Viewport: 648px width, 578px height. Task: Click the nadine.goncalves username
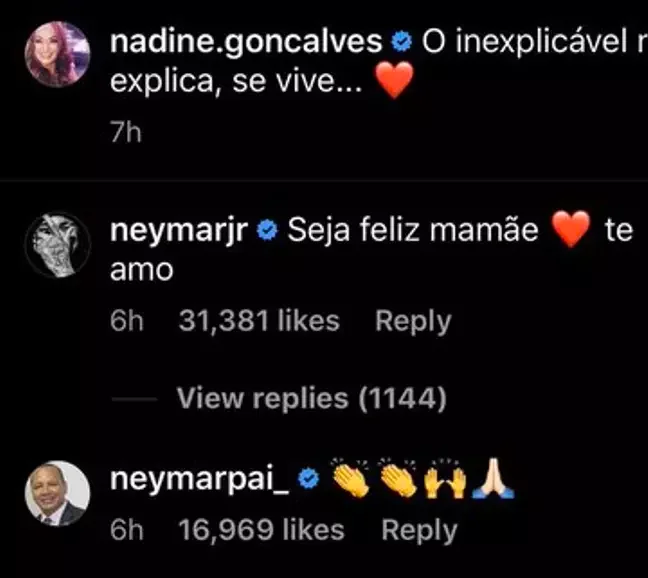[x=246, y=42]
